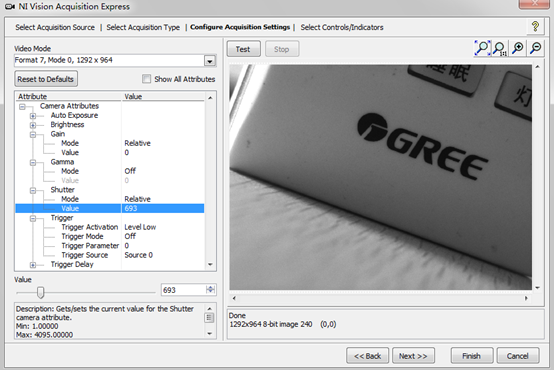Click the zoom-to-fit magnifier icon
This screenshot has height=370, width=554.
point(482,48)
